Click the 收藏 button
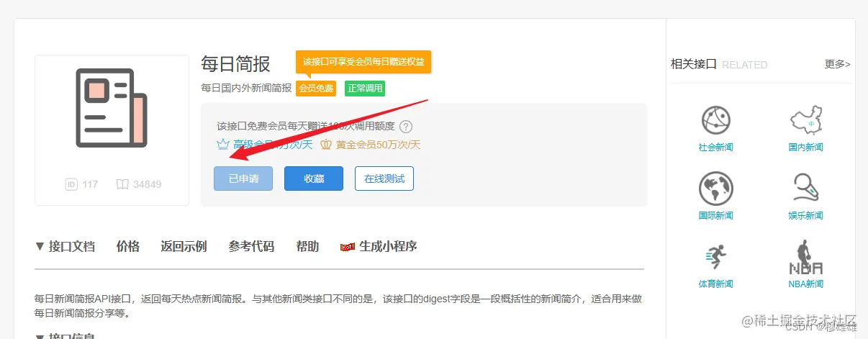 (314, 178)
